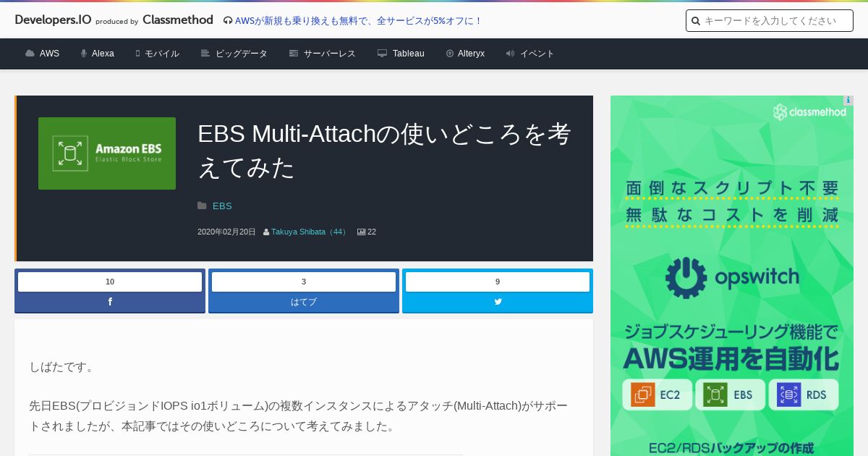The width and height of the screenshot is (868, 456).
Task: Click the opswitch logo in the ad banner
Action: point(732,277)
